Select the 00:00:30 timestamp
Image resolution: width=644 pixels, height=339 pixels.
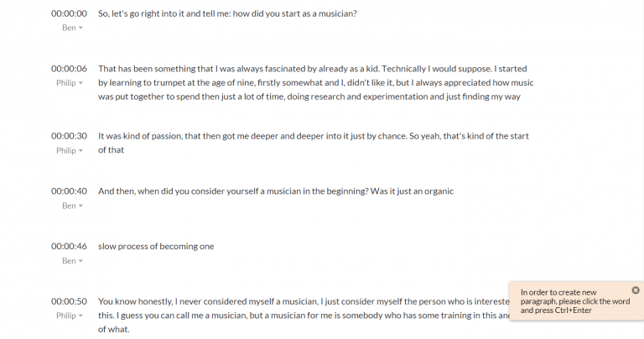coord(69,136)
